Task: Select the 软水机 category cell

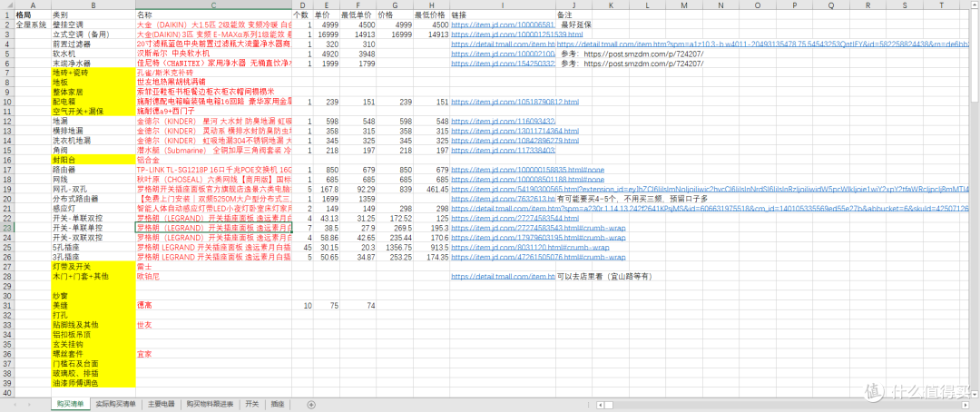Action: (x=93, y=54)
